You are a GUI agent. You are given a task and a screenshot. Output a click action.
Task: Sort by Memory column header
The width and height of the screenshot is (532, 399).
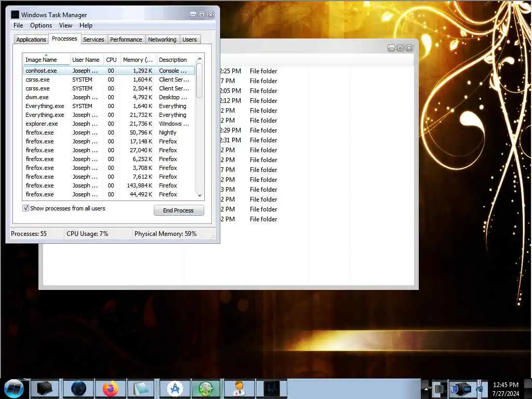[138, 60]
